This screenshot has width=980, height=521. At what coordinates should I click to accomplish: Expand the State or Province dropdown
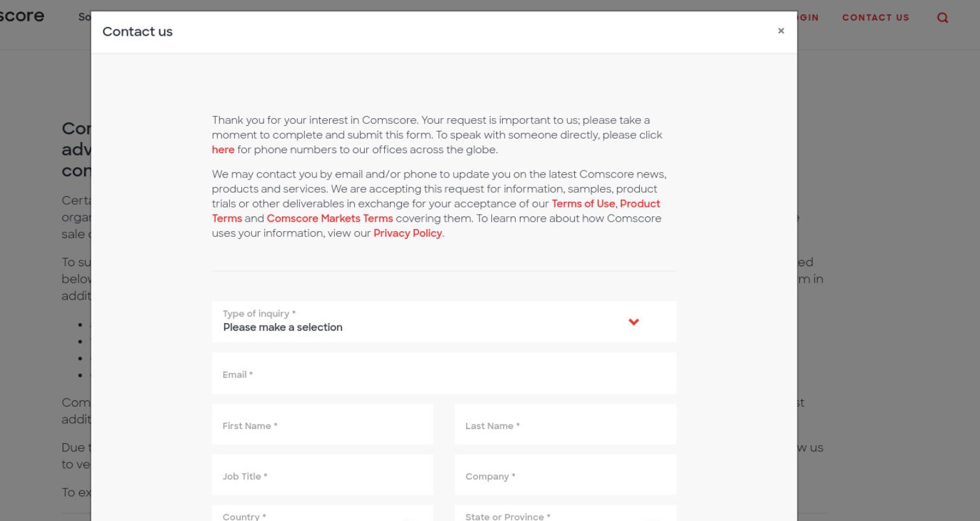(565, 513)
